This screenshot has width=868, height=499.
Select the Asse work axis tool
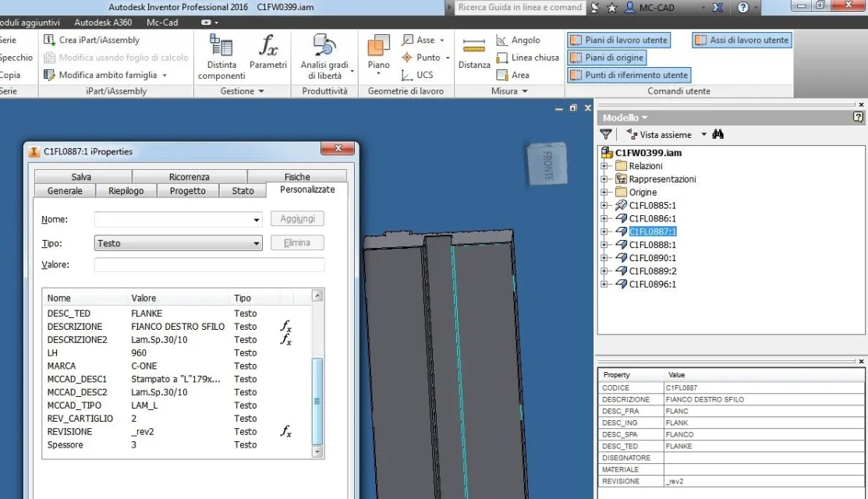(x=423, y=40)
